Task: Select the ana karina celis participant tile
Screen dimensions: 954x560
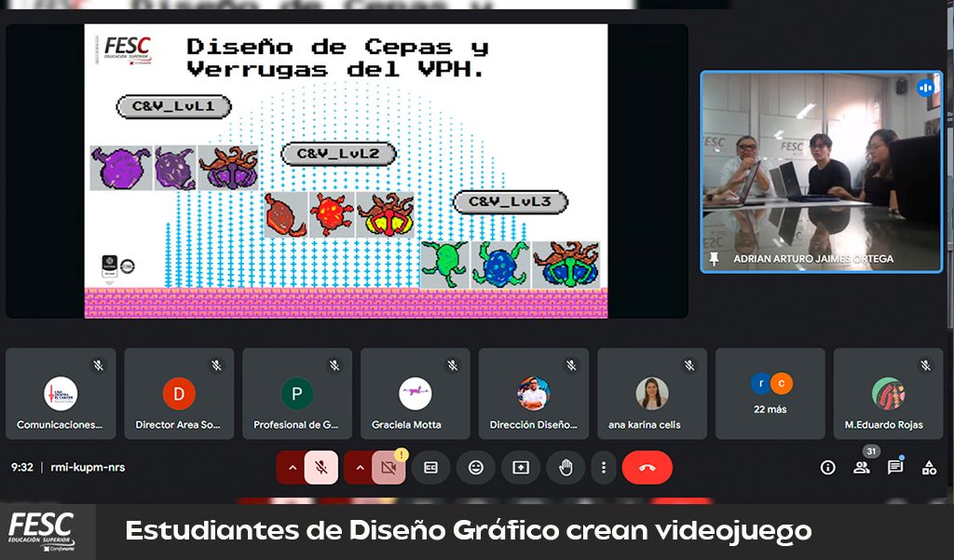Action: click(652, 394)
